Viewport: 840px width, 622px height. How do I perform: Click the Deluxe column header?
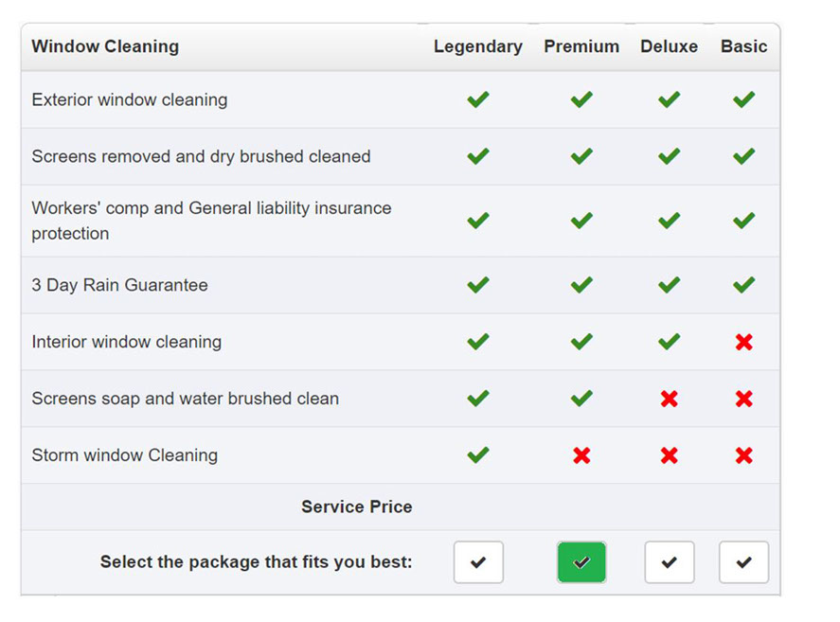pyautogui.click(x=670, y=46)
